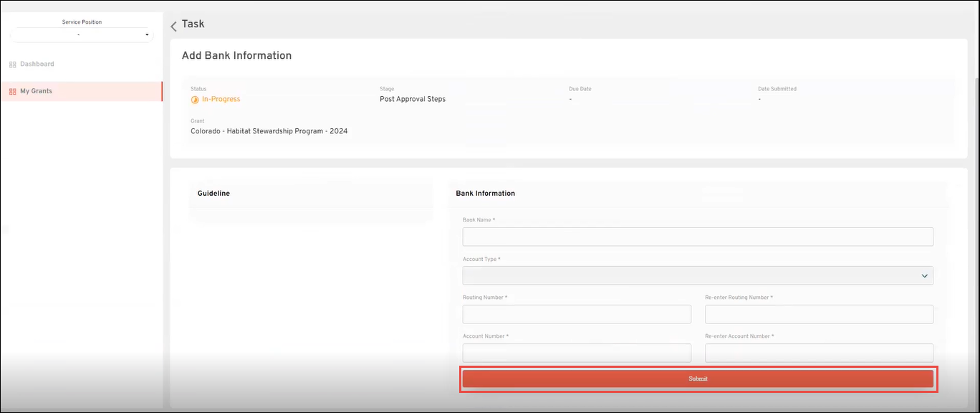Click the My Grants grid icon
Viewport: 980px width, 413px height.
coord(12,92)
